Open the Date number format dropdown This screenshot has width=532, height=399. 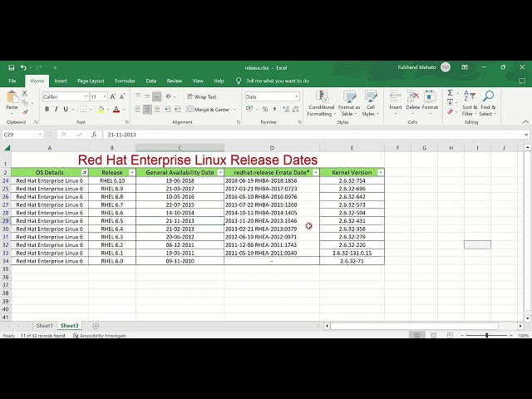[x=297, y=96]
